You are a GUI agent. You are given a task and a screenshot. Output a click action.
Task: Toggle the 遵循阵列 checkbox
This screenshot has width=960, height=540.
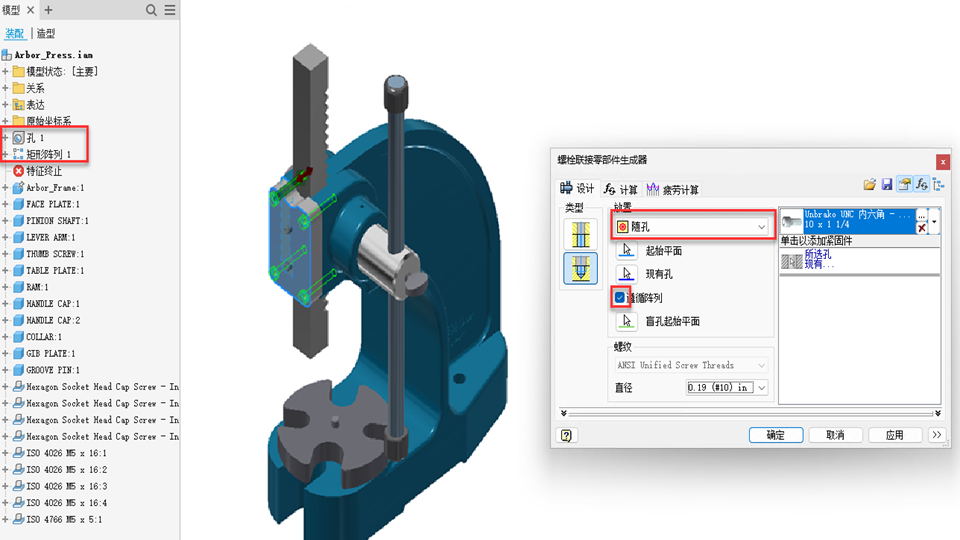click(620, 297)
